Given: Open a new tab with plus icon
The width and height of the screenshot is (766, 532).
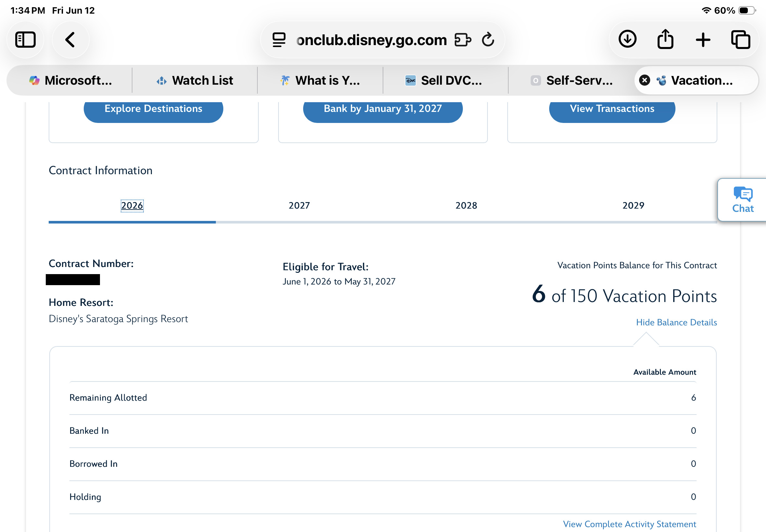Looking at the screenshot, I should tap(703, 40).
